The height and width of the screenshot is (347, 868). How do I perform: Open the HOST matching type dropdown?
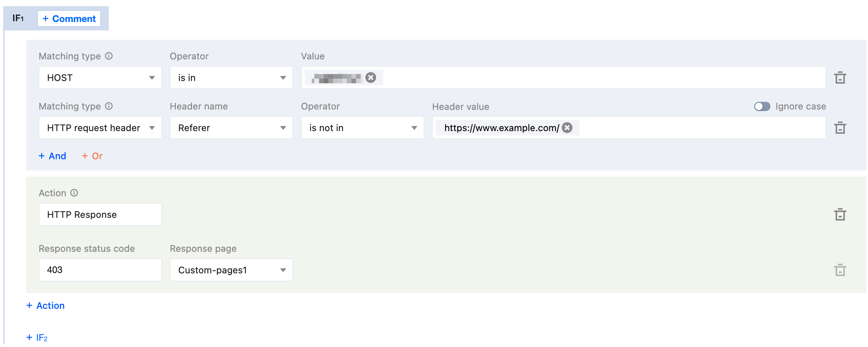(x=100, y=78)
